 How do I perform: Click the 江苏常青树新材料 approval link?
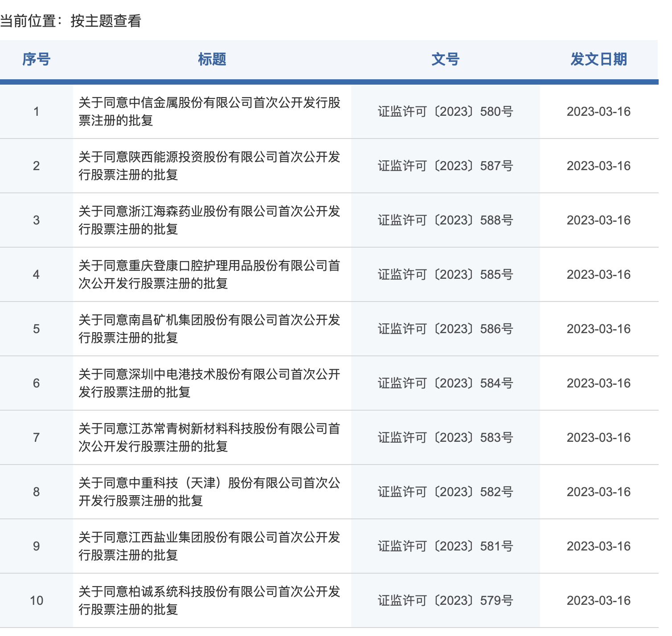tap(209, 437)
